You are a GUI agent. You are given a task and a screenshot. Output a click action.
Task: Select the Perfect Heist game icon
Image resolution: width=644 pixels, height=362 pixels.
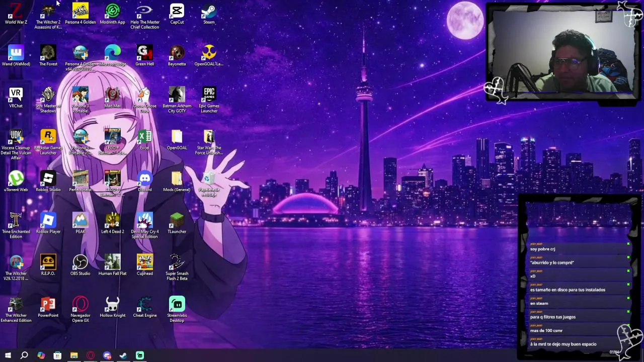(x=80, y=181)
